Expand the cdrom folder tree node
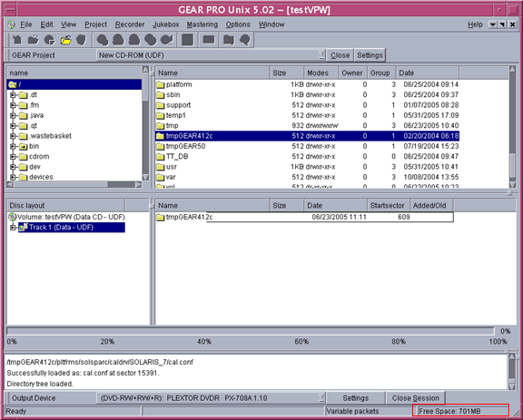 [13, 157]
